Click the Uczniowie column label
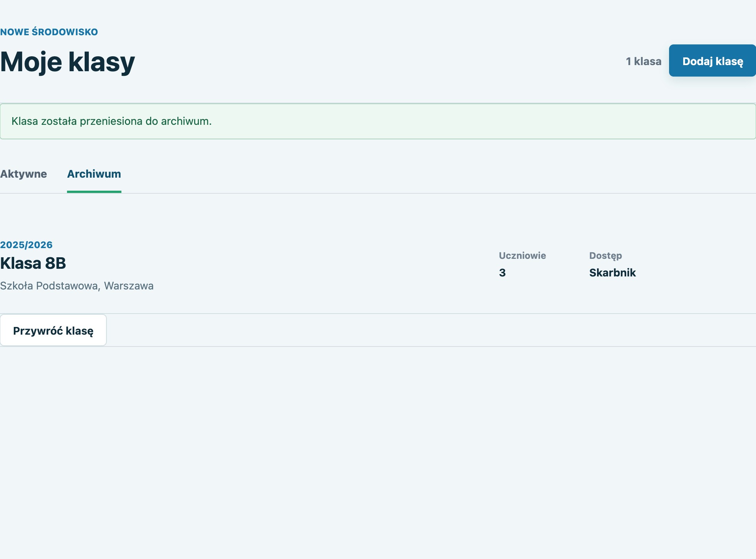The width and height of the screenshot is (756, 559). [522, 255]
